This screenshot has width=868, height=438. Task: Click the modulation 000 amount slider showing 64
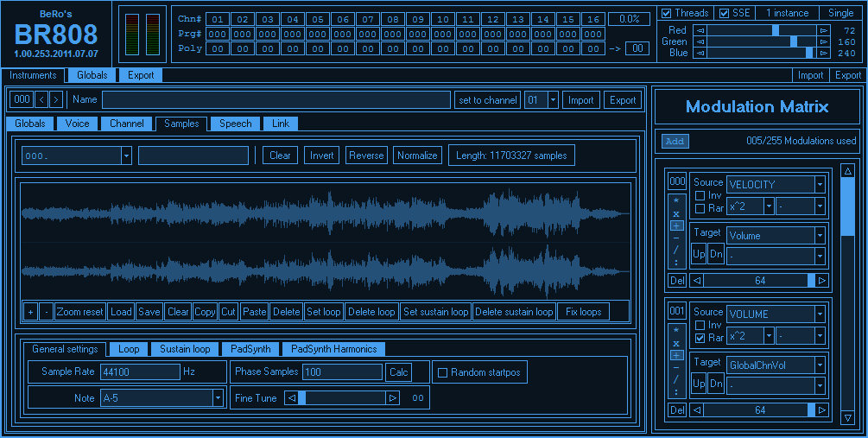coord(759,281)
